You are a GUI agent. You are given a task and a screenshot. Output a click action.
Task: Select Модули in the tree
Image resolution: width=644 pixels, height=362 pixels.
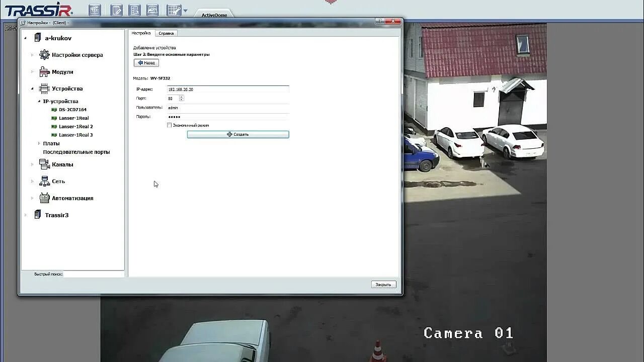(x=62, y=72)
